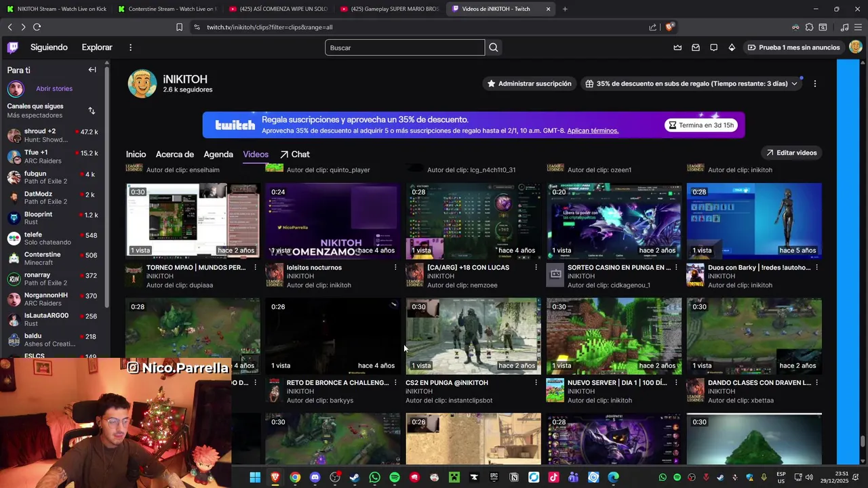Viewport: 868px width, 488px height.
Task: Open options for [CA/ARG] +18 CON LUCAS clip
Action: tap(536, 268)
